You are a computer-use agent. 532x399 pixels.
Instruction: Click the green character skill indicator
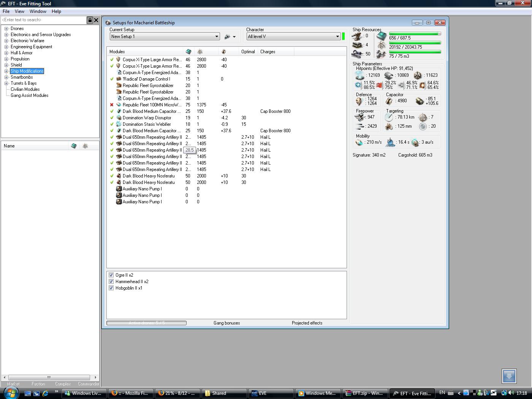point(344,36)
